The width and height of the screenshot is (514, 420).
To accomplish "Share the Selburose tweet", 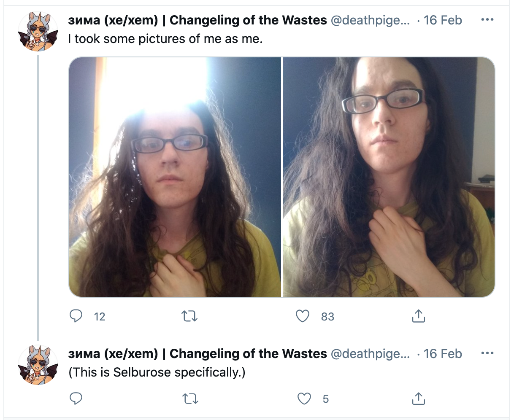I will coord(418,398).
